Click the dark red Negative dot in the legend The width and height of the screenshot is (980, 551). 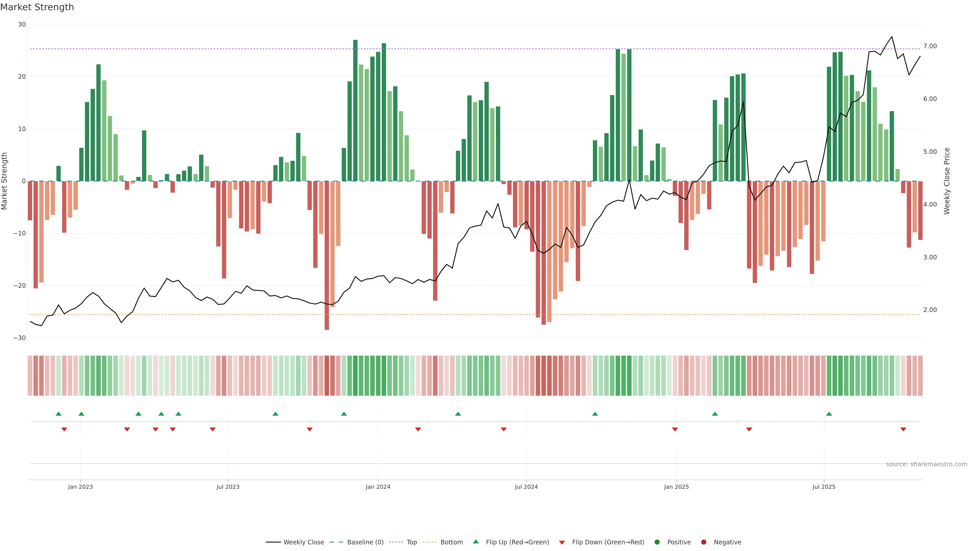[x=703, y=542]
